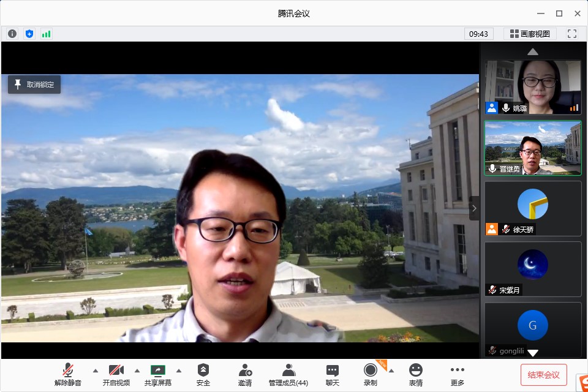Open the 更多 more options menu
The height and width of the screenshot is (392, 588).
tap(458, 375)
